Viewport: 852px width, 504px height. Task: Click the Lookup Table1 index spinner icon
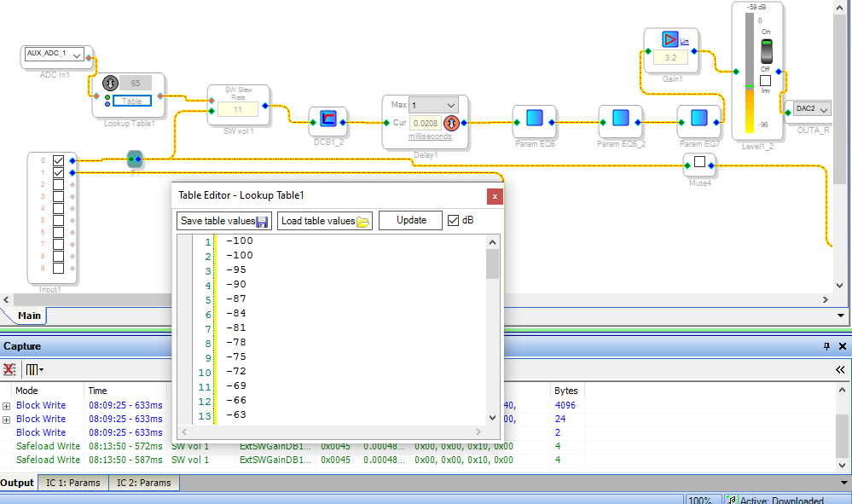tap(110, 84)
